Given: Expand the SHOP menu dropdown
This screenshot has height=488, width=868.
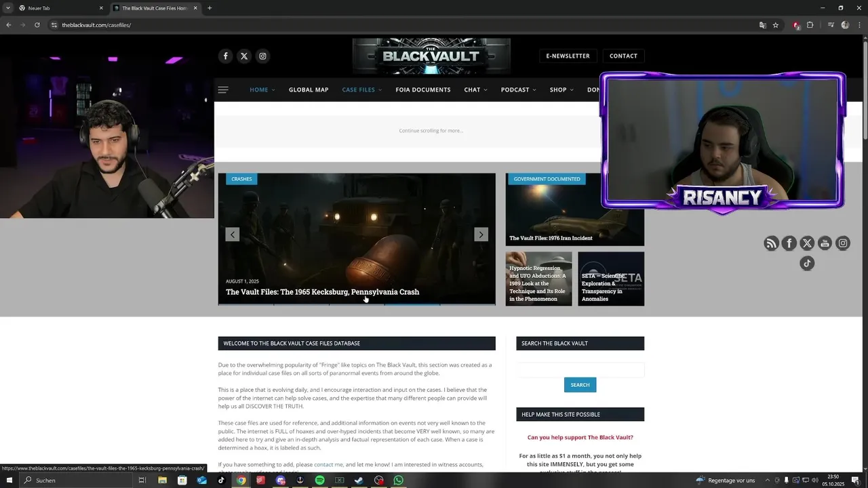Looking at the screenshot, I should pos(572,90).
